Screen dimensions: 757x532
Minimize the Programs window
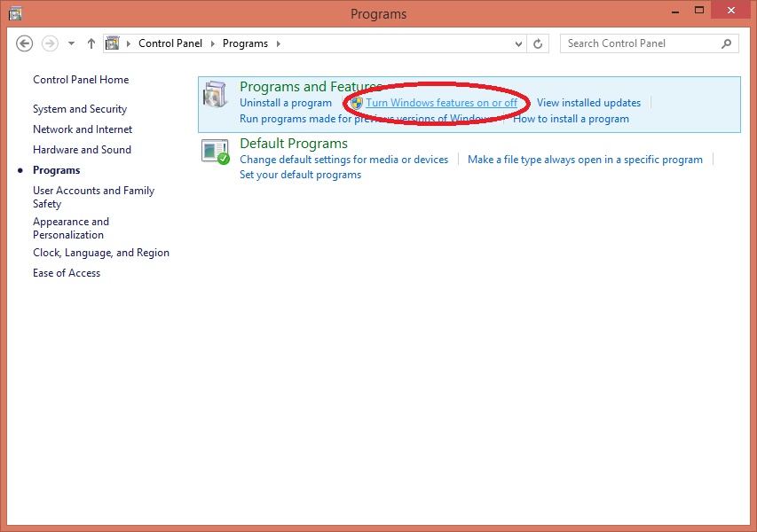coord(675,12)
